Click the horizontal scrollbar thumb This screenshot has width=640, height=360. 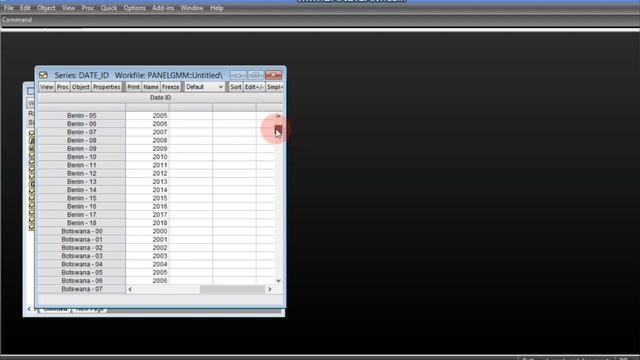click(x=232, y=289)
